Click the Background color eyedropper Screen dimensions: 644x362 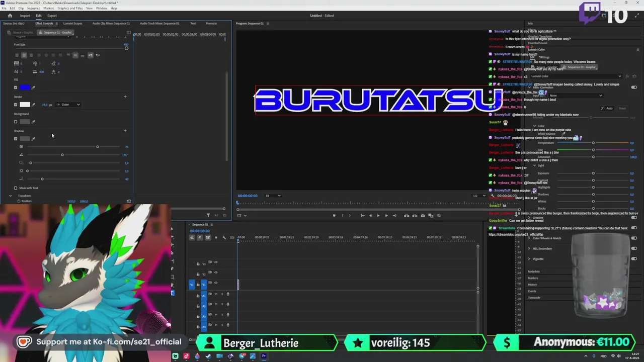tap(34, 122)
